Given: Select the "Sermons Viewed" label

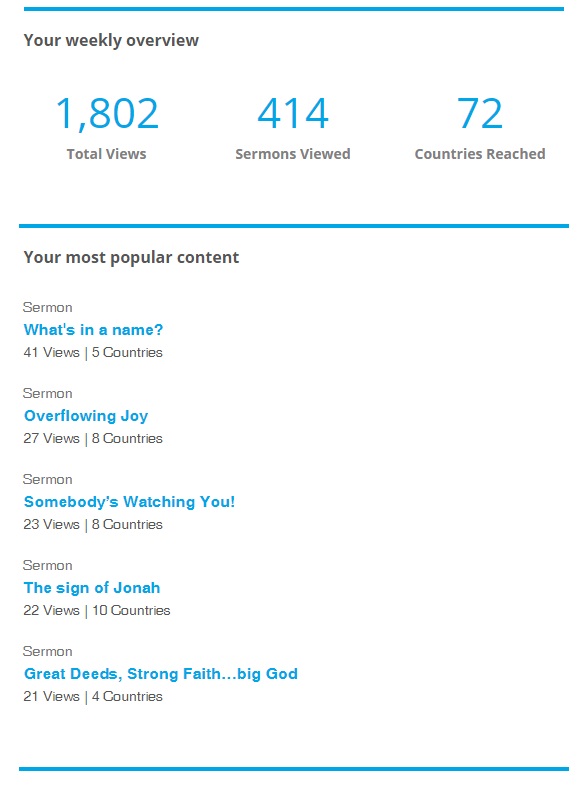Looking at the screenshot, I should [x=293, y=154].
